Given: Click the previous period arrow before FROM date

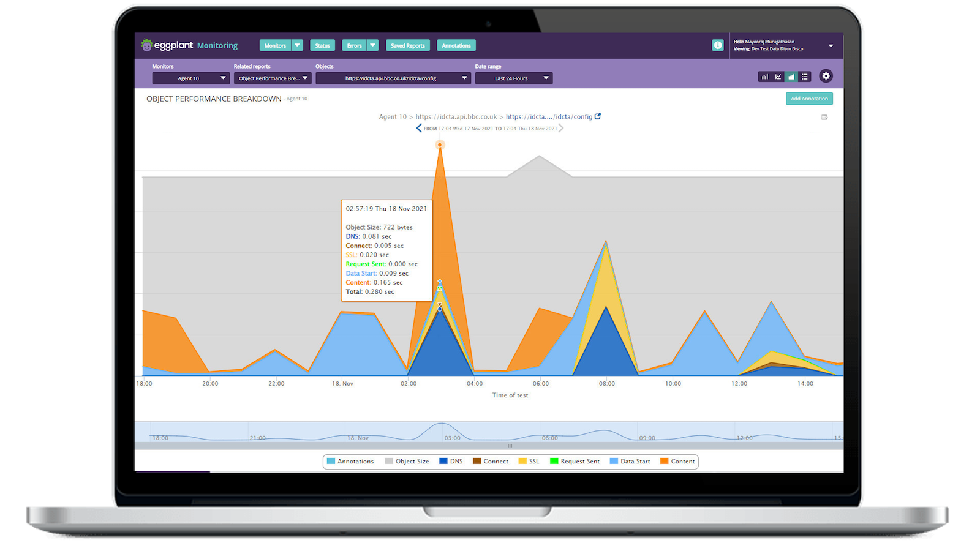Looking at the screenshot, I should pyautogui.click(x=419, y=128).
